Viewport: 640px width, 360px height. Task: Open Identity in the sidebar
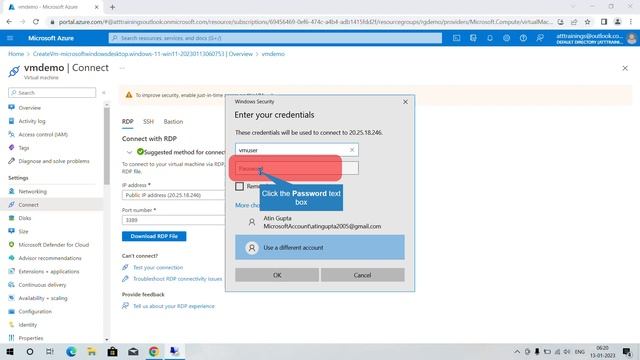[27, 325]
